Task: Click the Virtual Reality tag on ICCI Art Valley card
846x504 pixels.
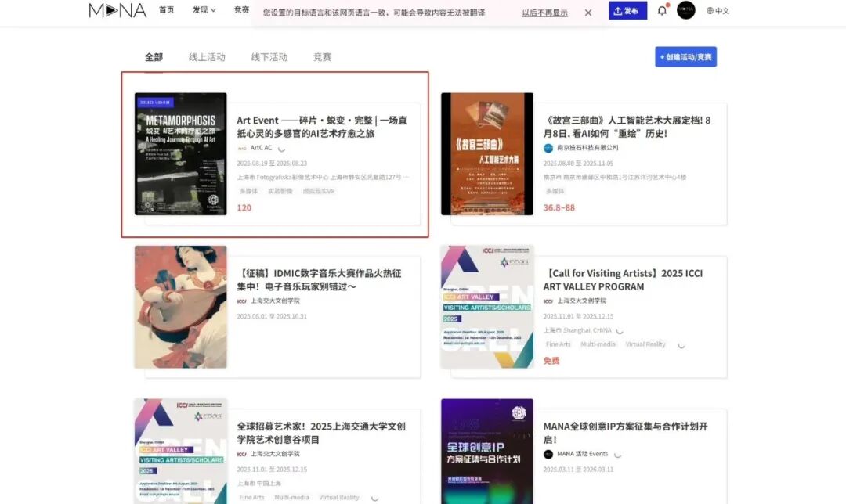Action: tap(645, 344)
